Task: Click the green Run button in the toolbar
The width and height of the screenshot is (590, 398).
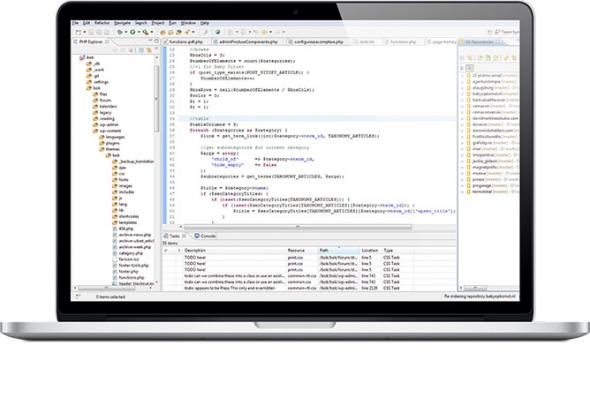Action: tap(132, 32)
